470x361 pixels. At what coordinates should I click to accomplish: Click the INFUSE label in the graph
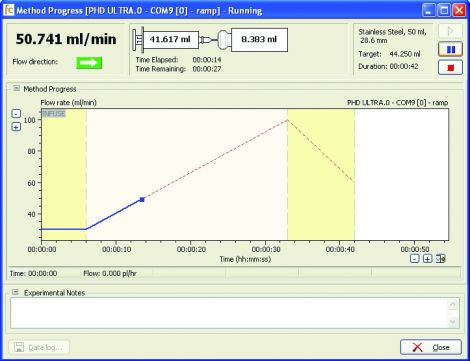53,114
